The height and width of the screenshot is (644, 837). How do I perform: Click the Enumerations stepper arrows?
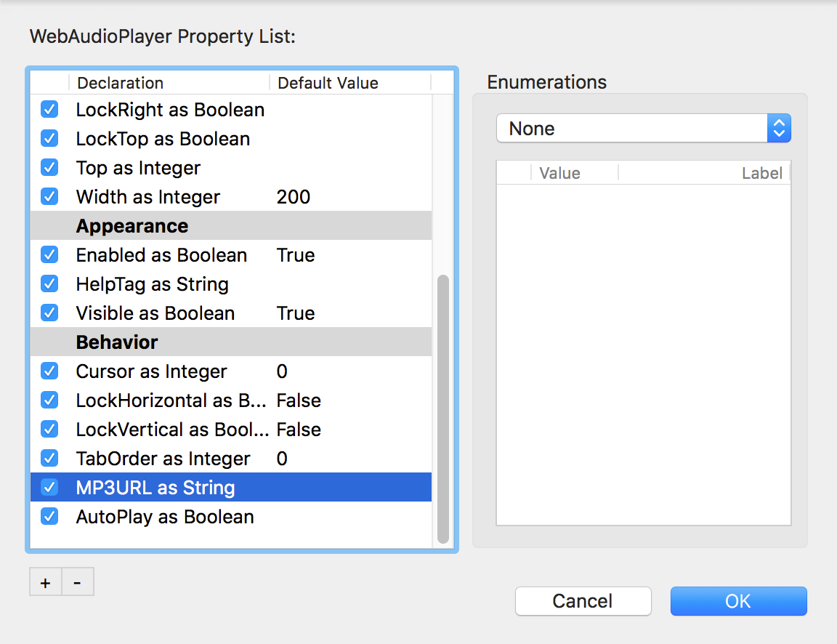[779, 128]
